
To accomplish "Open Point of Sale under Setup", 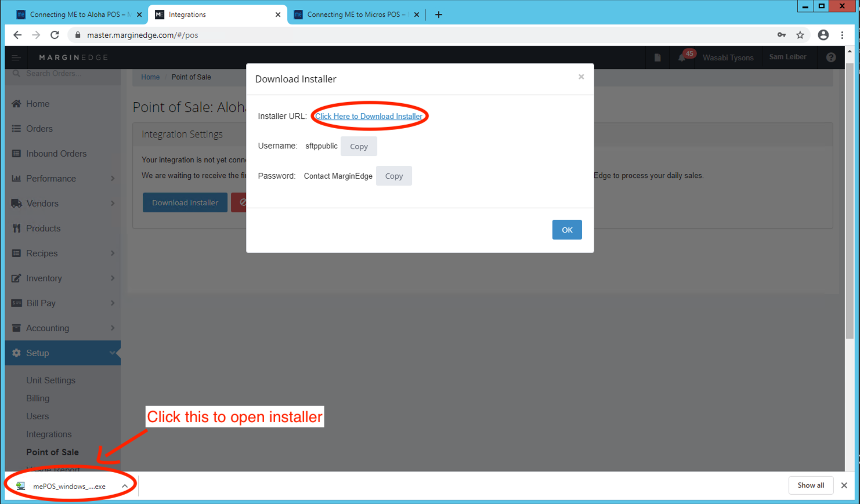I will coord(52,452).
